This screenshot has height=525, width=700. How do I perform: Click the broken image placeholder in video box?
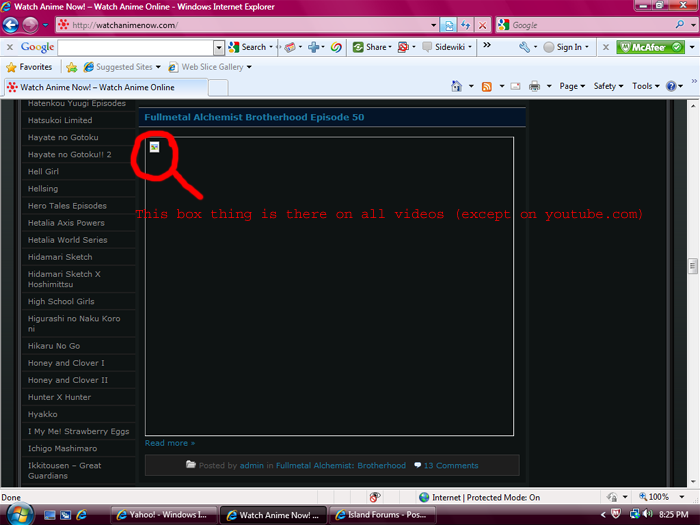(x=154, y=147)
